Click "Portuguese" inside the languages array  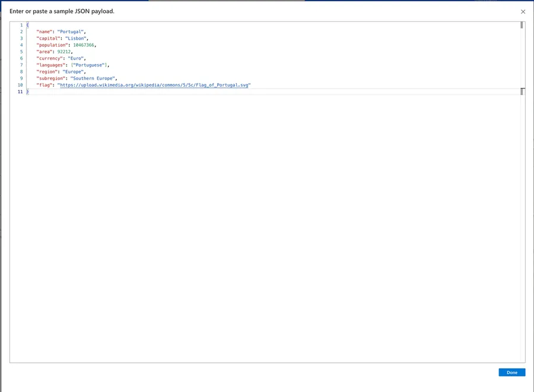click(90, 65)
